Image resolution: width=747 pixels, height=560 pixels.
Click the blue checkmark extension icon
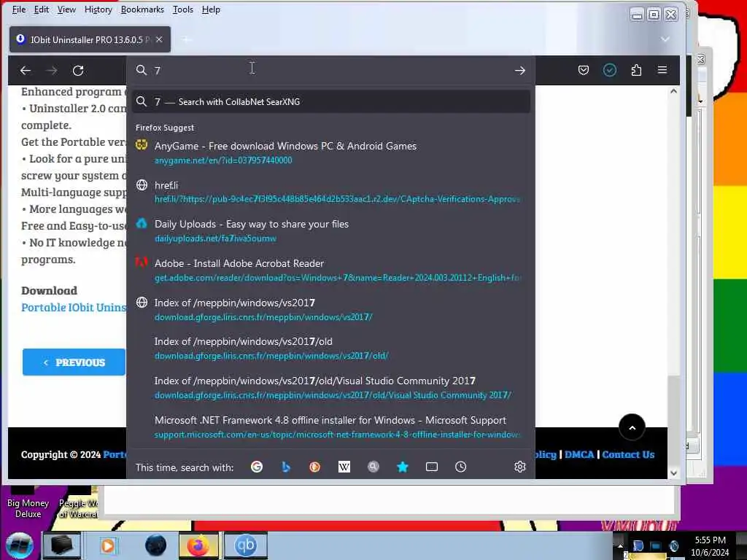(x=609, y=71)
